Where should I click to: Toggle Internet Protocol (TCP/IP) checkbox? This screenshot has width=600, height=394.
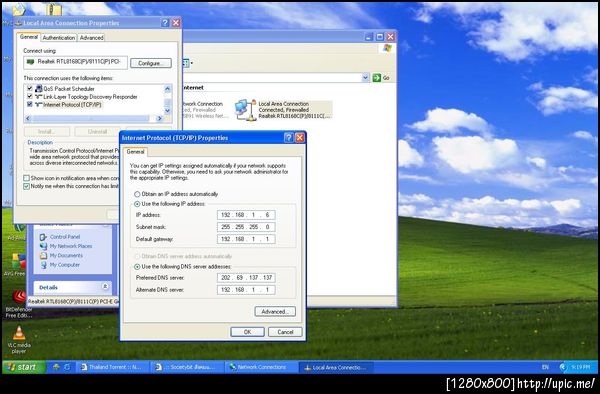(29, 104)
